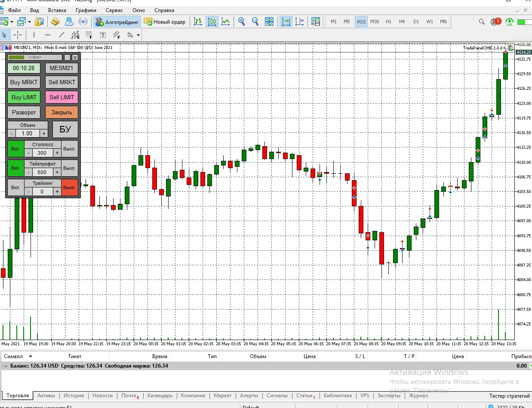The image size is (532, 408).
Task: Tile chart windows with grid icon
Action: pos(269,21)
